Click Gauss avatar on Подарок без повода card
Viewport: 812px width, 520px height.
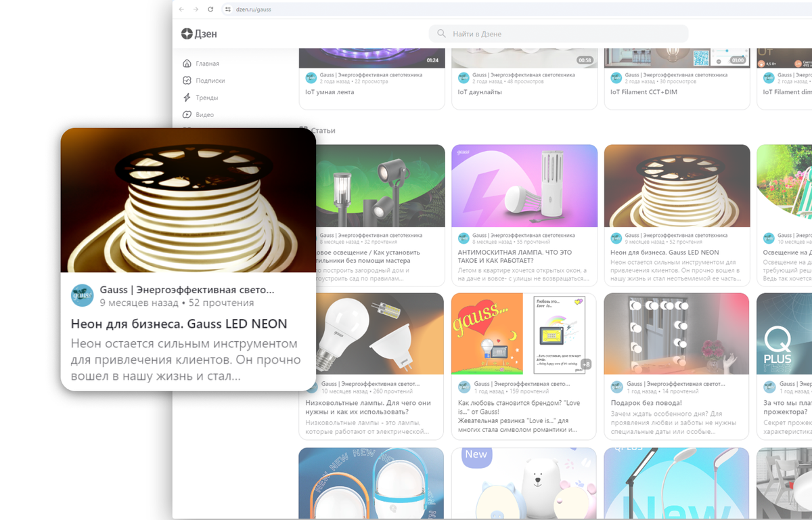point(616,387)
